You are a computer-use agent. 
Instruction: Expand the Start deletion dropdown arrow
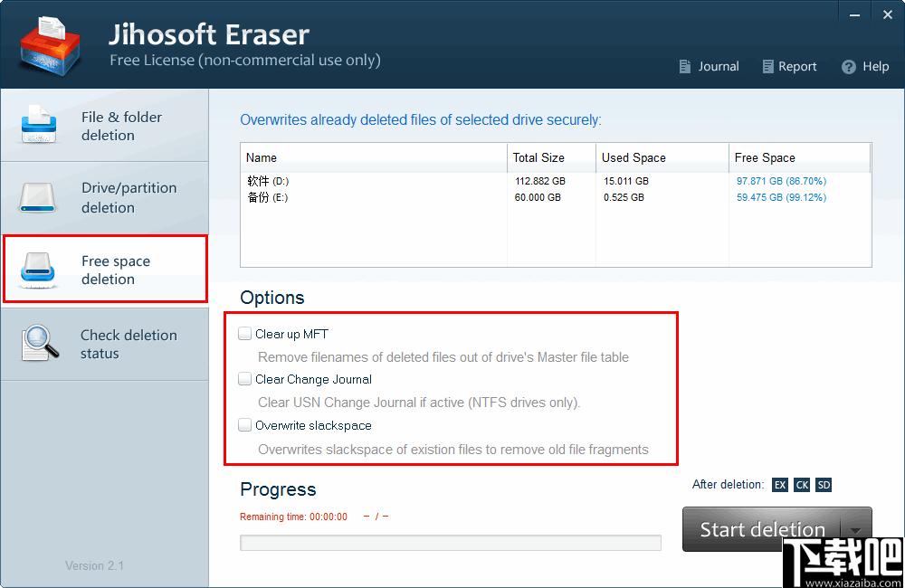point(856,529)
